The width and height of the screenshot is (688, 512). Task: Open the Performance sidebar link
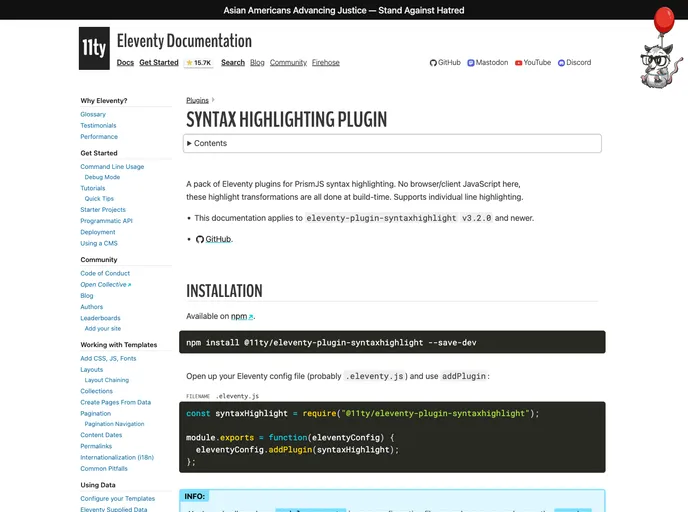[x=99, y=136]
